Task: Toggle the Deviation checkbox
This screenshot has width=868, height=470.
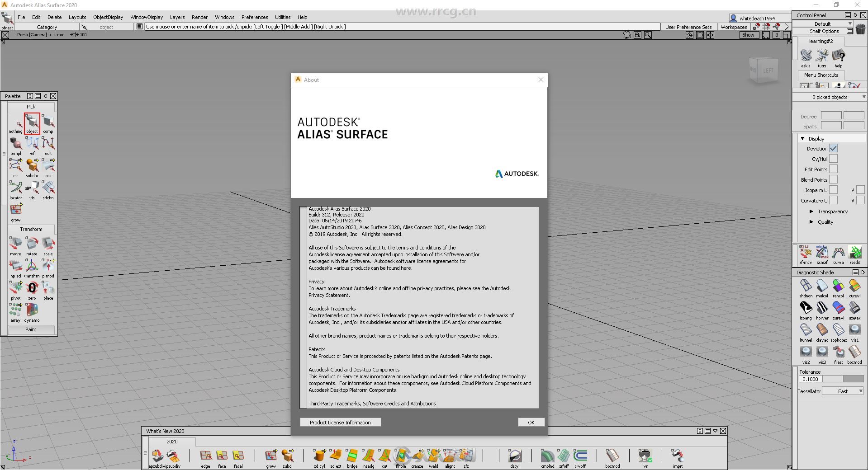Action: [833, 148]
